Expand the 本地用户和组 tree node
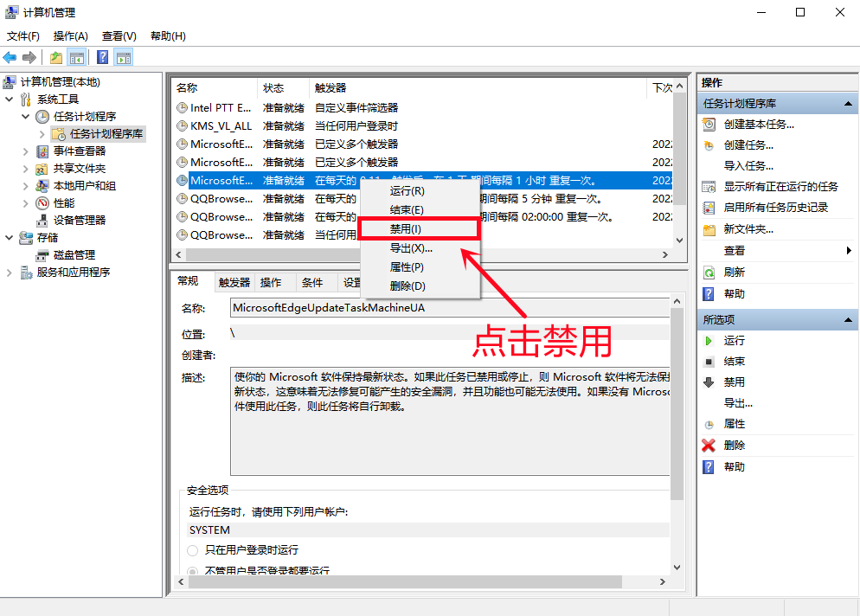 click(26, 185)
